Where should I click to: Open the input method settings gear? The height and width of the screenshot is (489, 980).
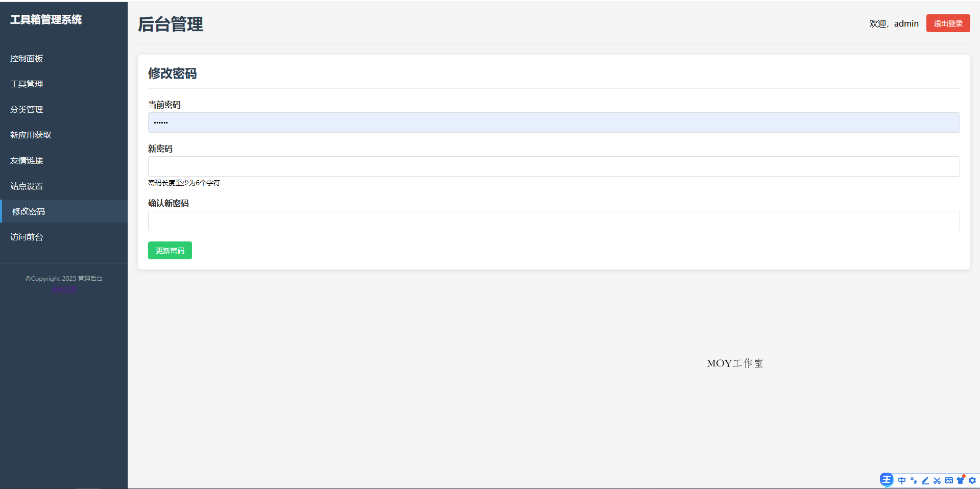(x=972, y=480)
